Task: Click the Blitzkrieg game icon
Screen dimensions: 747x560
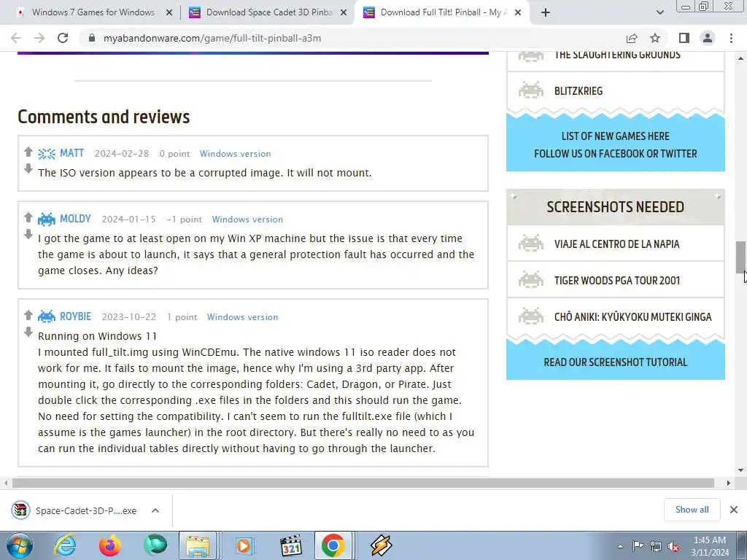Action: coord(531,90)
